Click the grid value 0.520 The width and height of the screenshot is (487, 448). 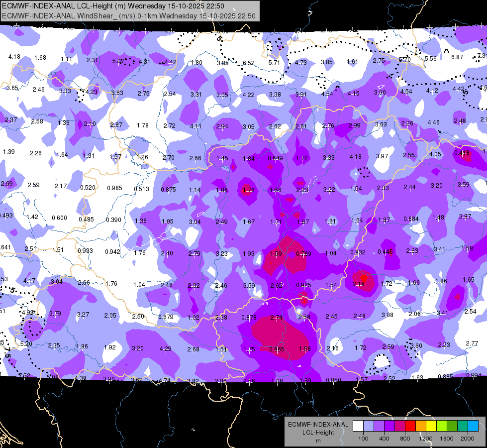tap(88, 188)
